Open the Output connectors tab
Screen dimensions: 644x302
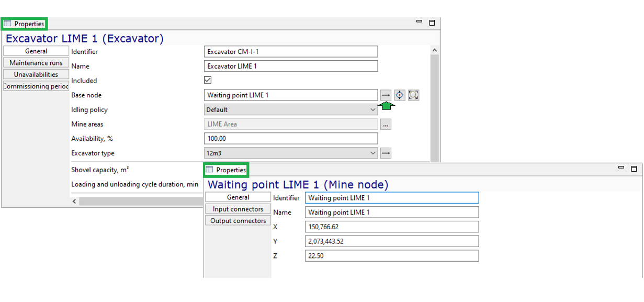(x=238, y=220)
